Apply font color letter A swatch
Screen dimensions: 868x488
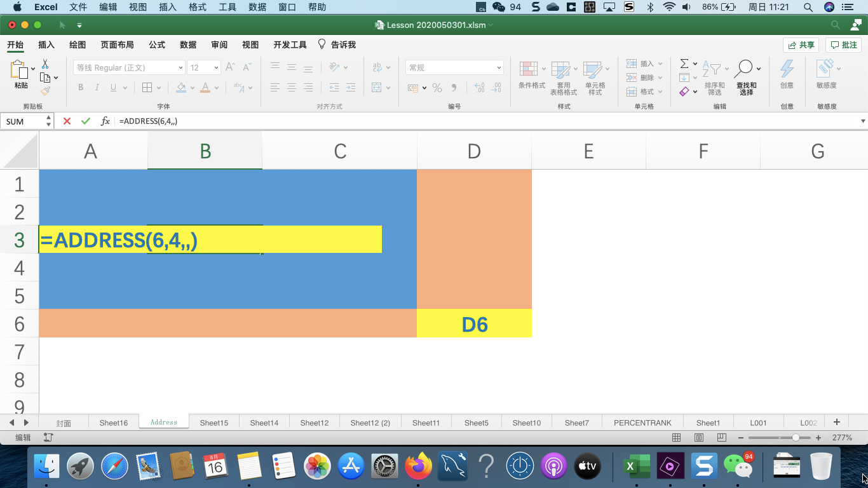[x=205, y=88]
